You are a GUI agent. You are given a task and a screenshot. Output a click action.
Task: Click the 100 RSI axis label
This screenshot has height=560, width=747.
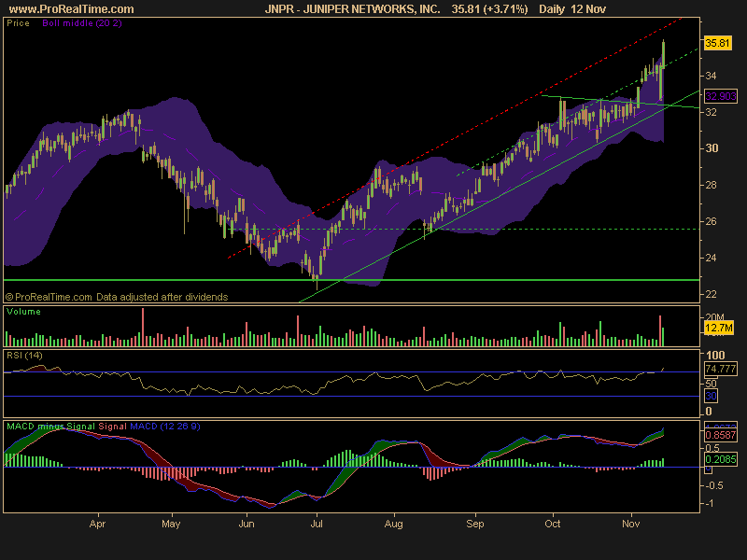(715, 356)
